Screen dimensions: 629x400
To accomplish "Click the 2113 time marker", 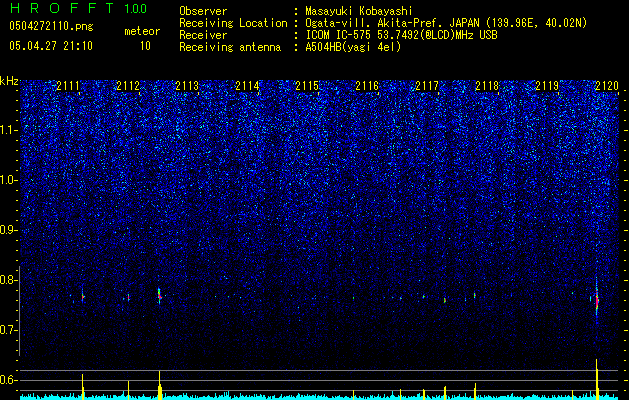I will tap(187, 86).
